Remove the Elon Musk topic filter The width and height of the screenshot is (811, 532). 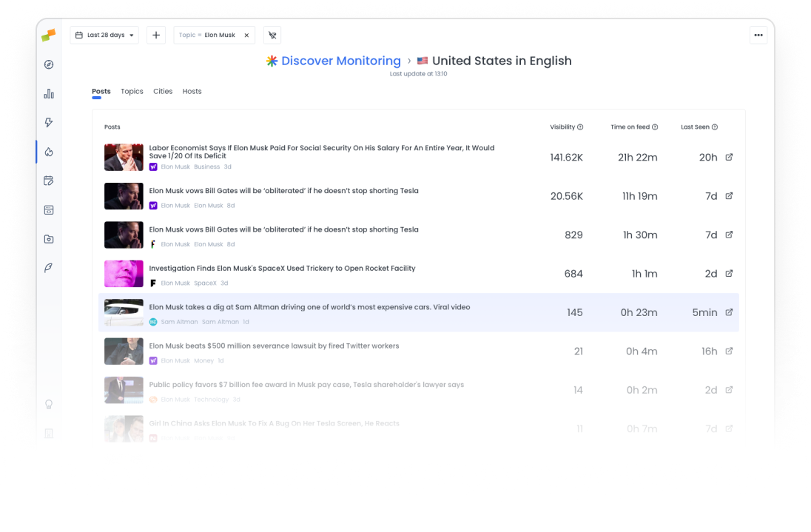[246, 35]
